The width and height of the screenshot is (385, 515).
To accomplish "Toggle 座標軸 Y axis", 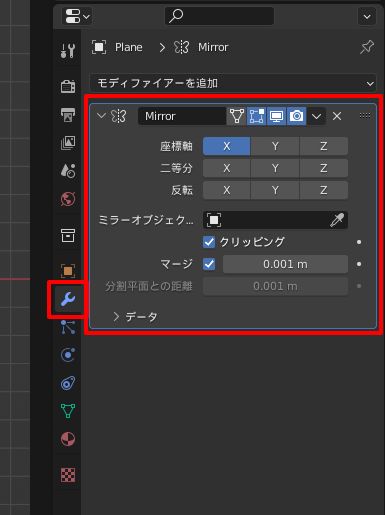I will coord(275,146).
